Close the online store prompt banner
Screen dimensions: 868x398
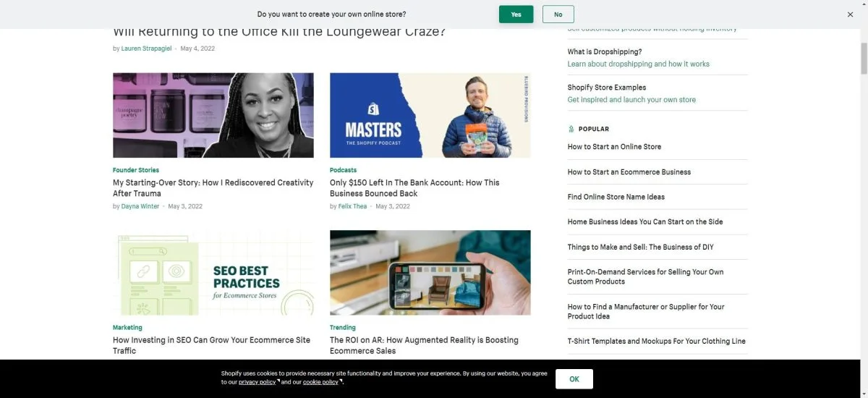tap(850, 14)
